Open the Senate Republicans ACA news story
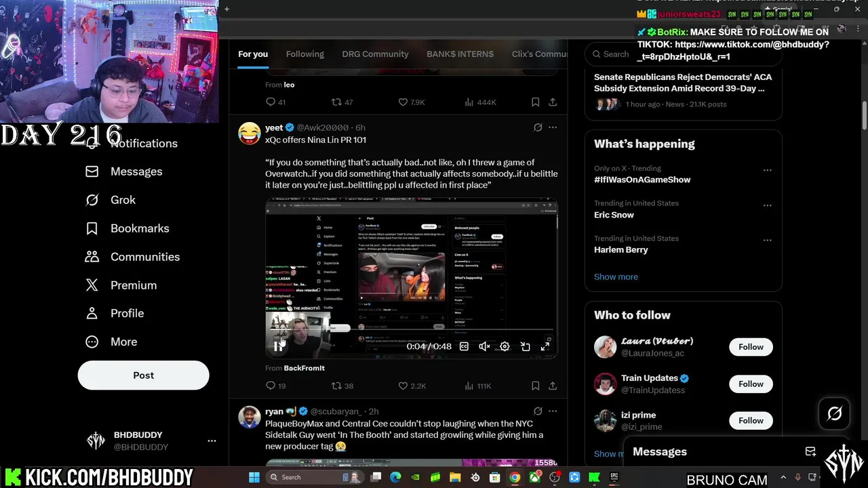 [x=683, y=83]
